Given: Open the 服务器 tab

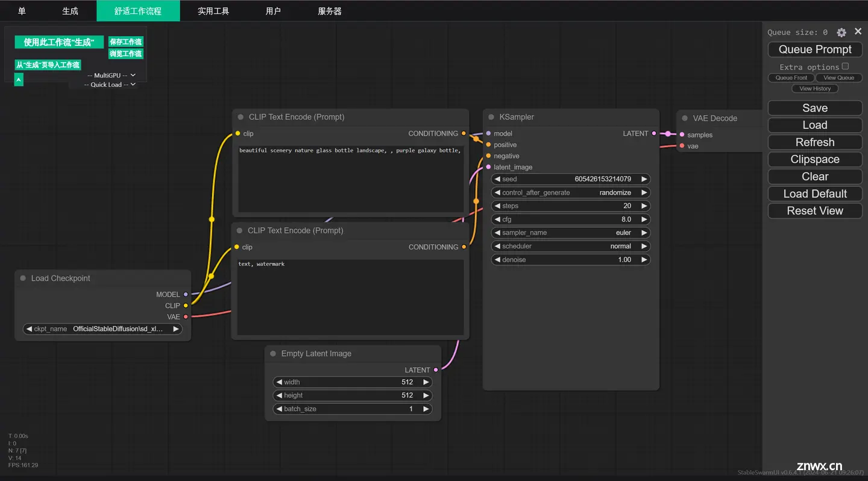Looking at the screenshot, I should [330, 11].
